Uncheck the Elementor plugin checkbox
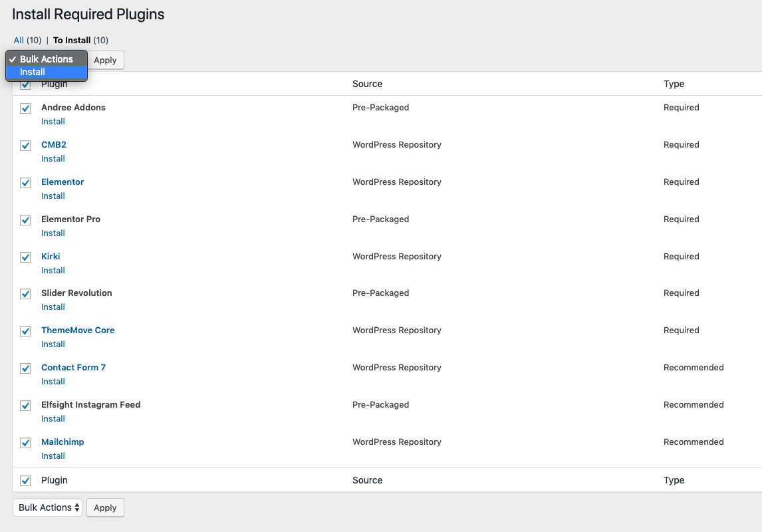The width and height of the screenshot is (762, 532). (x=25, y=182)
